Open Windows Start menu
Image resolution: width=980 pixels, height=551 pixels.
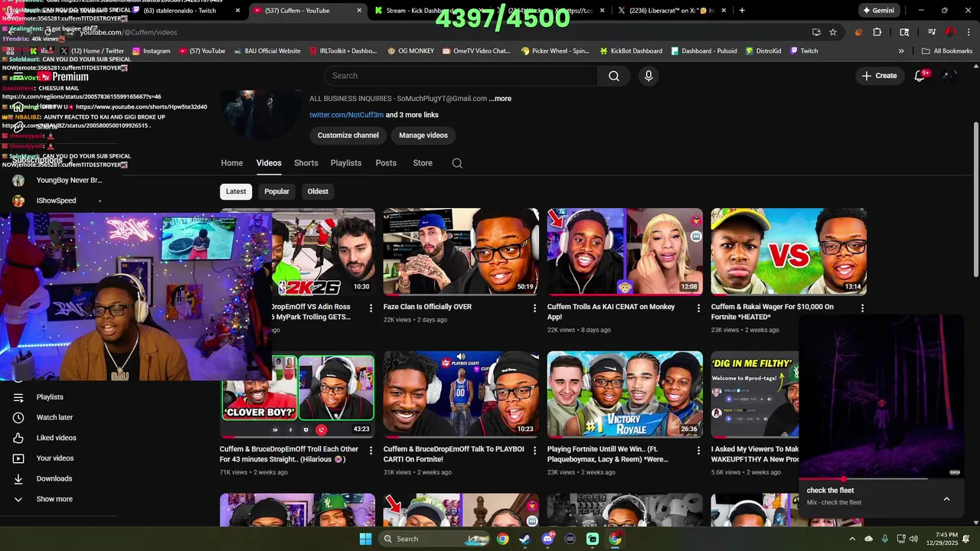(366, 539)
